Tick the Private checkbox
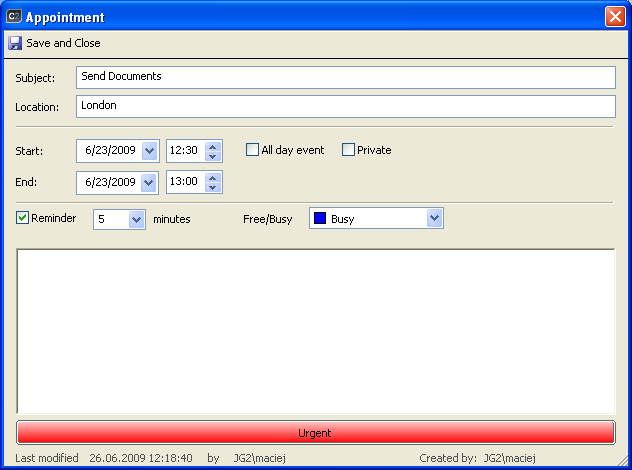The height and width of the screenshot is (470, 632). click(348, 150)
